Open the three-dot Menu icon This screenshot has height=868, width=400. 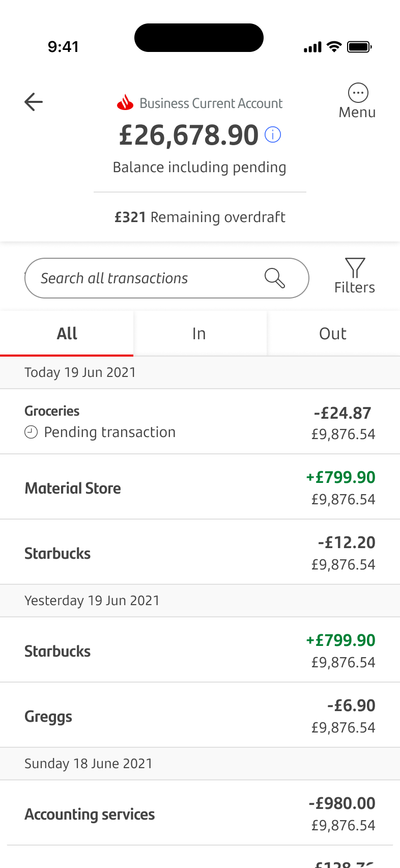(358, 93)
